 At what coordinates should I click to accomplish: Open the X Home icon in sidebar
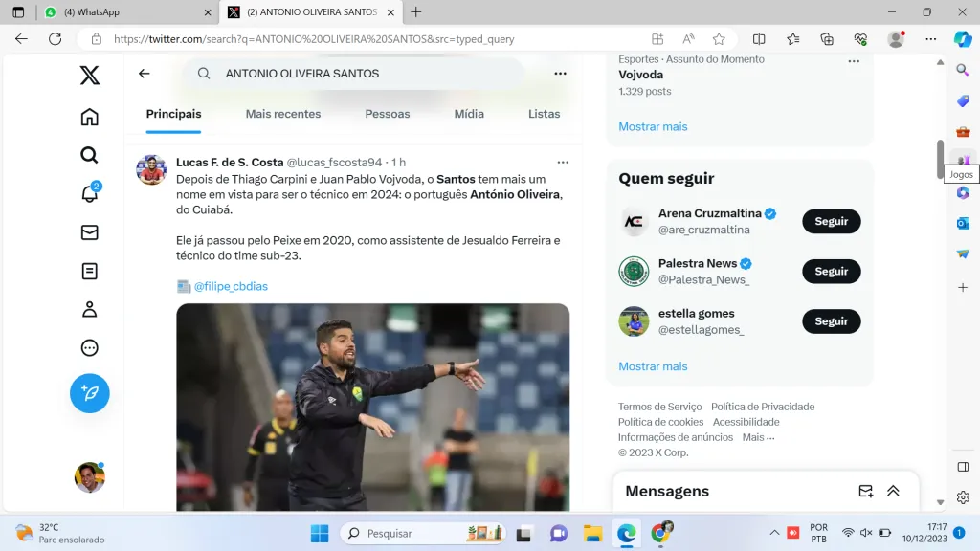pos(89,117)
